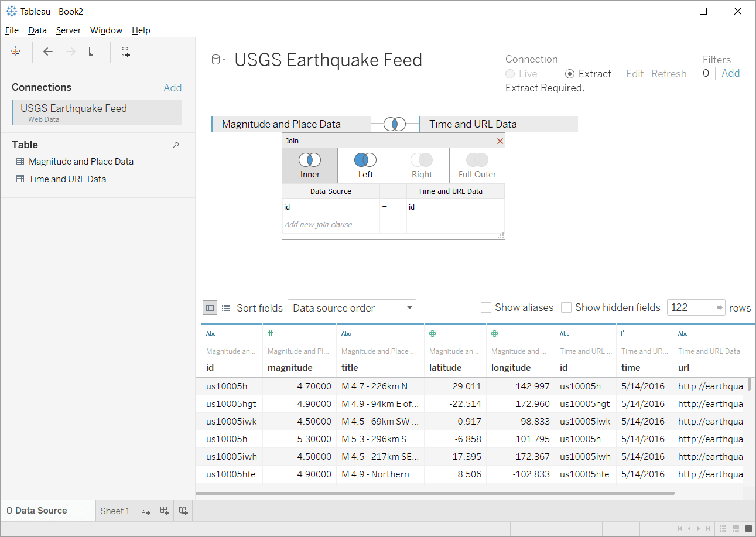
Task: Select the Extract connection radio button
Action: (570, 74)
